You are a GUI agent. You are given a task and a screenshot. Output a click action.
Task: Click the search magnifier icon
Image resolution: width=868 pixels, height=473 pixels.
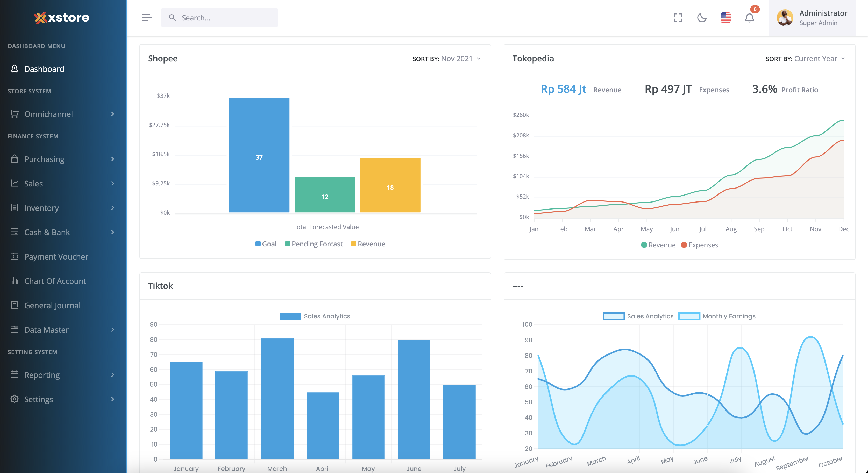click(x=172, y=18)
